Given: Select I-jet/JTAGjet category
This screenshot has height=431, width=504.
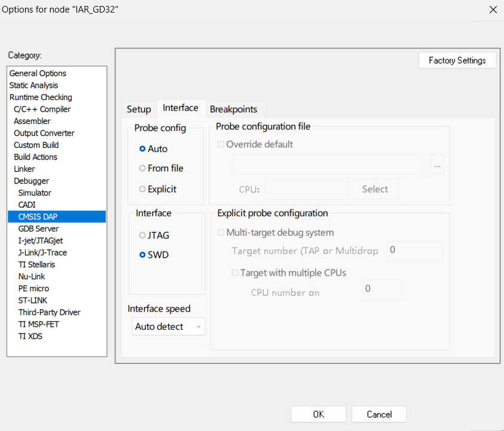Looking at the screenshot, I should point(57,240).
